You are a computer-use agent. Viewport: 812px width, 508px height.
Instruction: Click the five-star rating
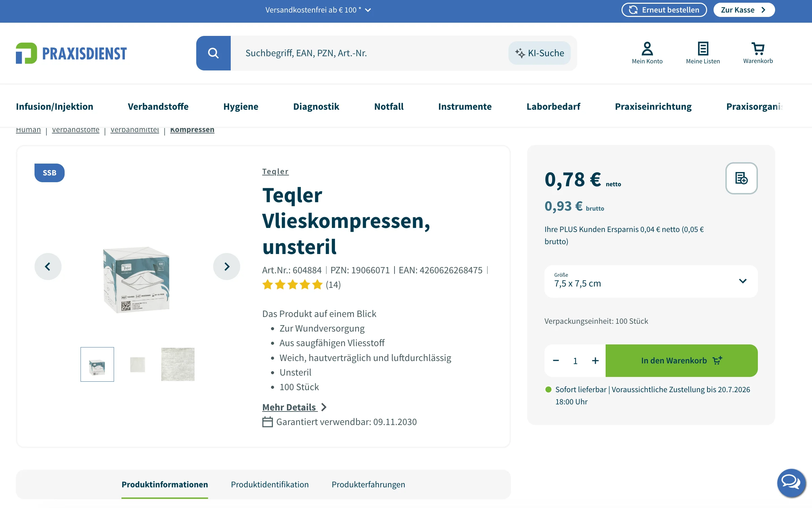pyautogui.click(x=292, y=284)
